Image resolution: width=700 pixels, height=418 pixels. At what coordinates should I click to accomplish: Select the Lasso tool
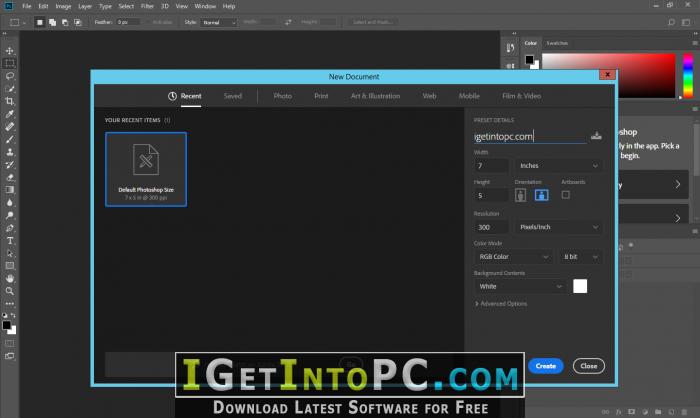(x=9, y=76)
